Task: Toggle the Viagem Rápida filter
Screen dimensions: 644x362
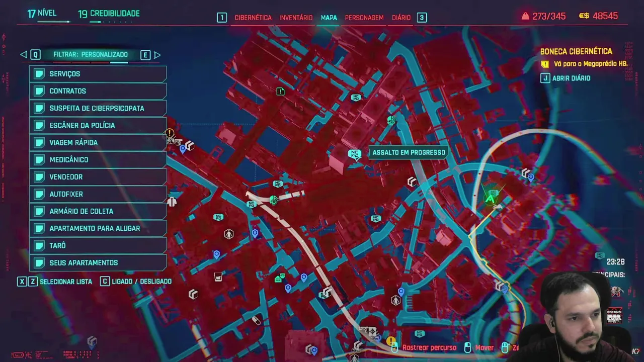Action: point(98,142)
